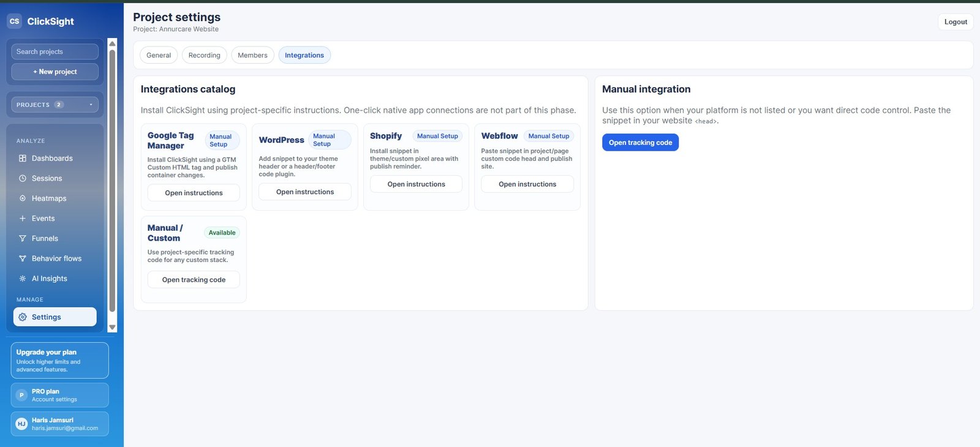The image size is (980, 447).
Task: Open the Funnels page
Action: (55, 238)
